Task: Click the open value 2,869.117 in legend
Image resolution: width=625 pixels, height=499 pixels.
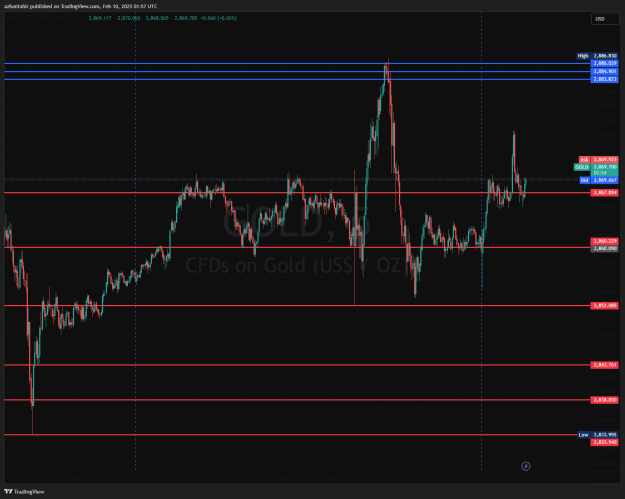Action: 100,18
